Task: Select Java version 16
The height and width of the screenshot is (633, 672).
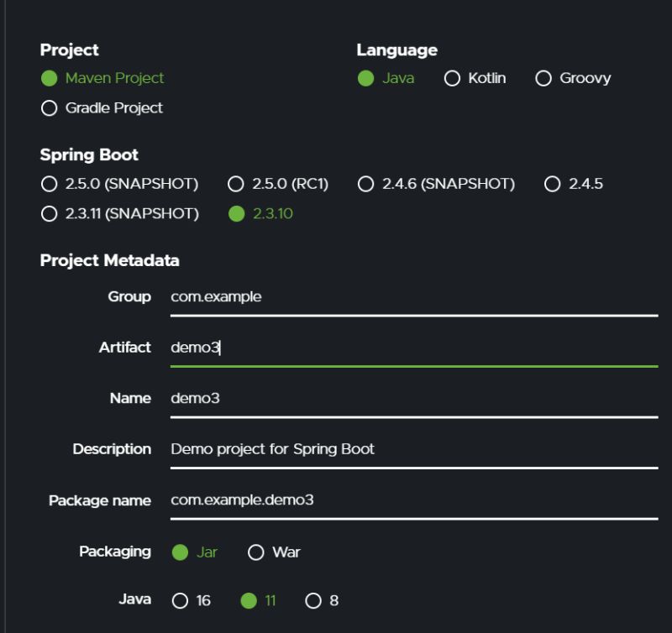Action: tap(180, 601)
